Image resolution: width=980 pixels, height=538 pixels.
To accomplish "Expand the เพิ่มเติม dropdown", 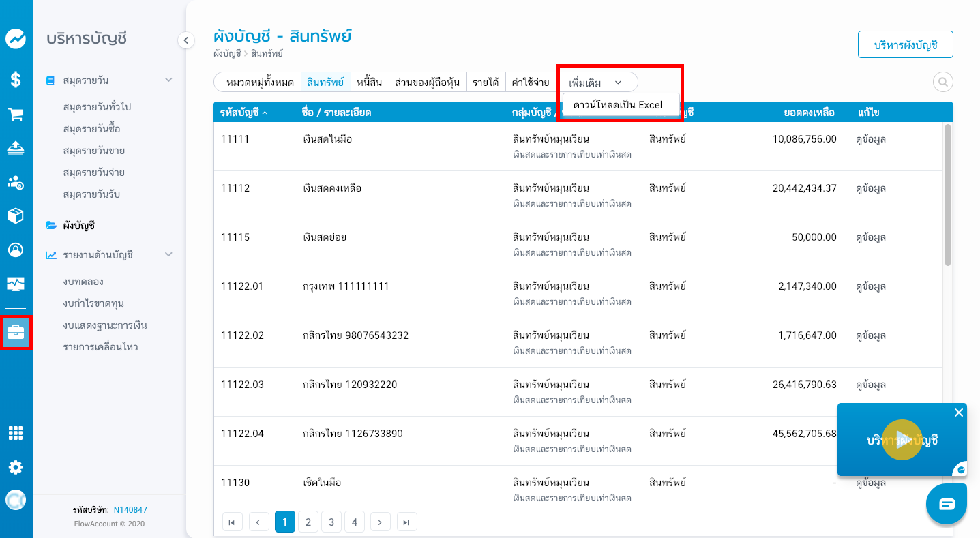I will [x=596, y=83].
